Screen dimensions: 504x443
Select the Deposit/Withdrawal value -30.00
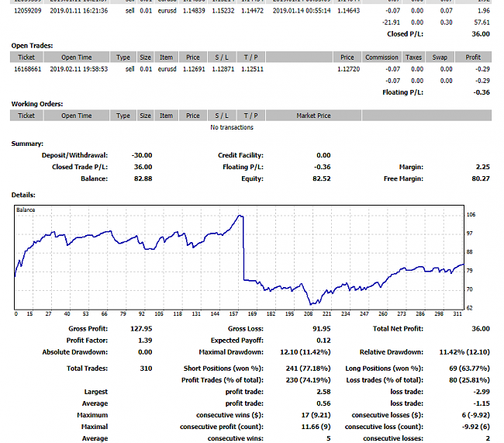142,155
